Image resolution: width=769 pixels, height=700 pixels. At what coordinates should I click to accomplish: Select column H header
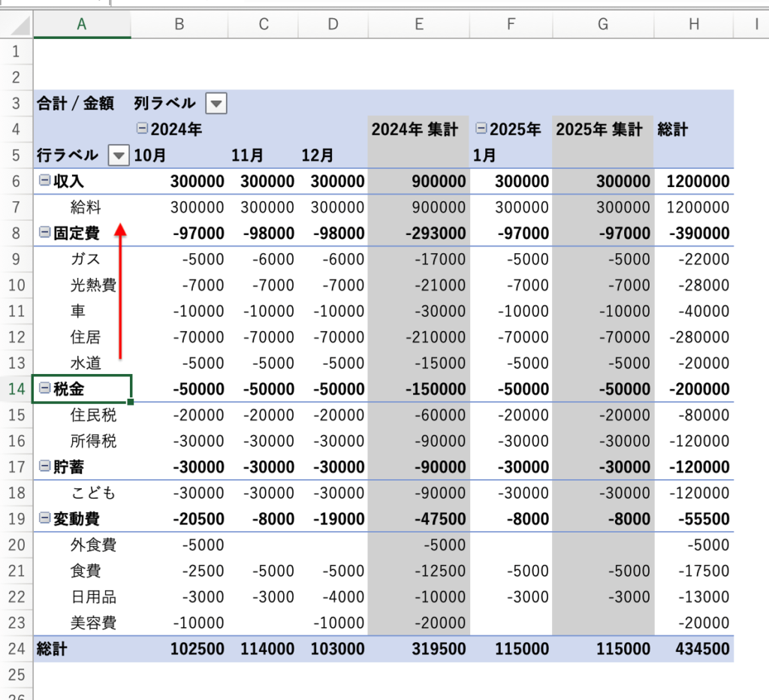point(693,25)
